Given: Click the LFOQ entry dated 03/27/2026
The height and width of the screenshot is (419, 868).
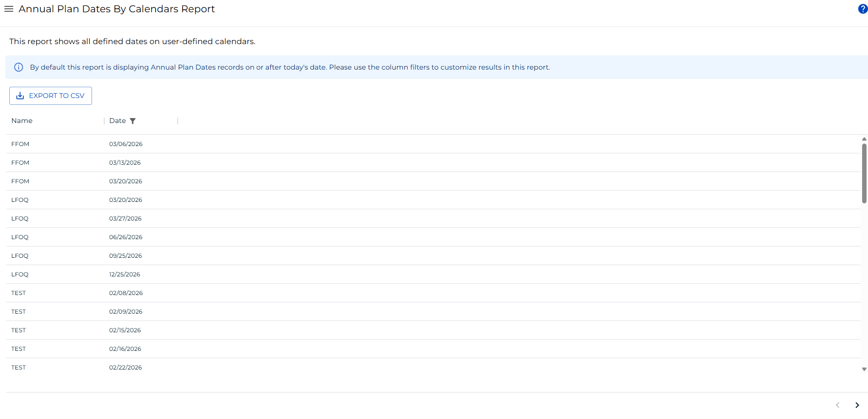Looking at the screenshot, I should [x=20, y=219].
